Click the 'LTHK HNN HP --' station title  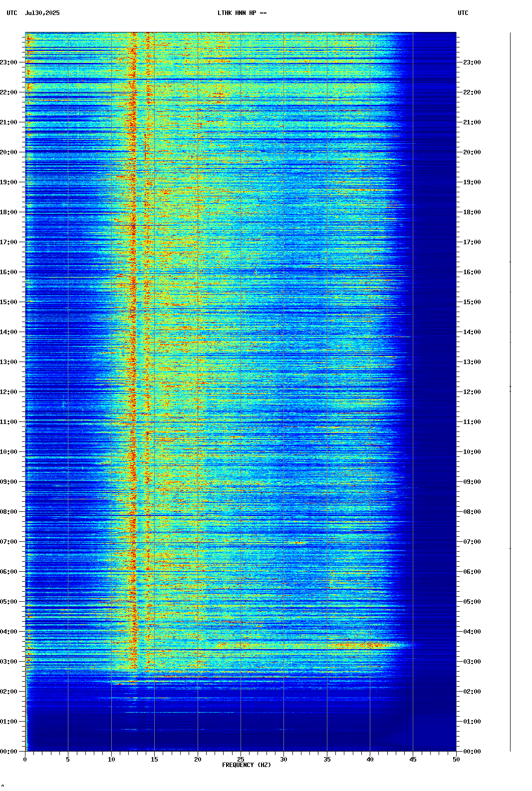click(242, 13)
